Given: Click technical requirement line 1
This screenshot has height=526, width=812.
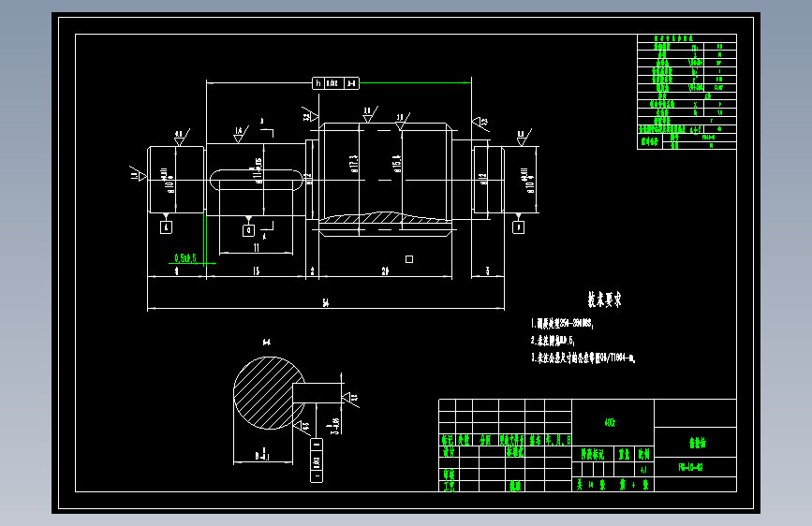Looking at the screenshot, I should click(x=562, y=324).
